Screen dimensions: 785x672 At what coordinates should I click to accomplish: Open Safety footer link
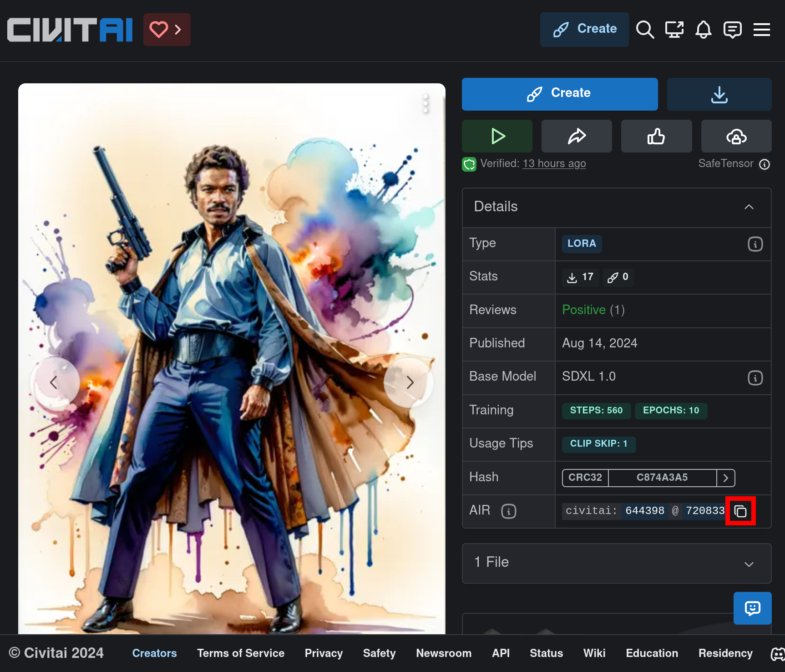(379, 653)
